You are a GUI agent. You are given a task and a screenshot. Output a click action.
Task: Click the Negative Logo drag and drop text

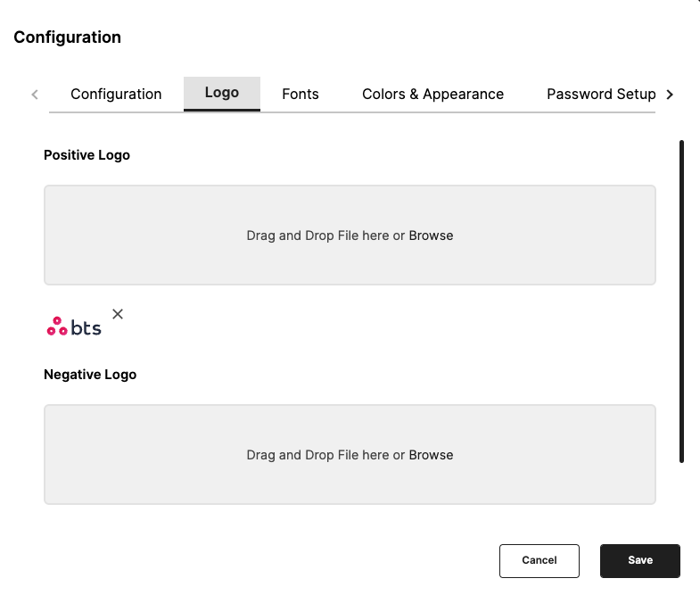(x=325, y=455)
